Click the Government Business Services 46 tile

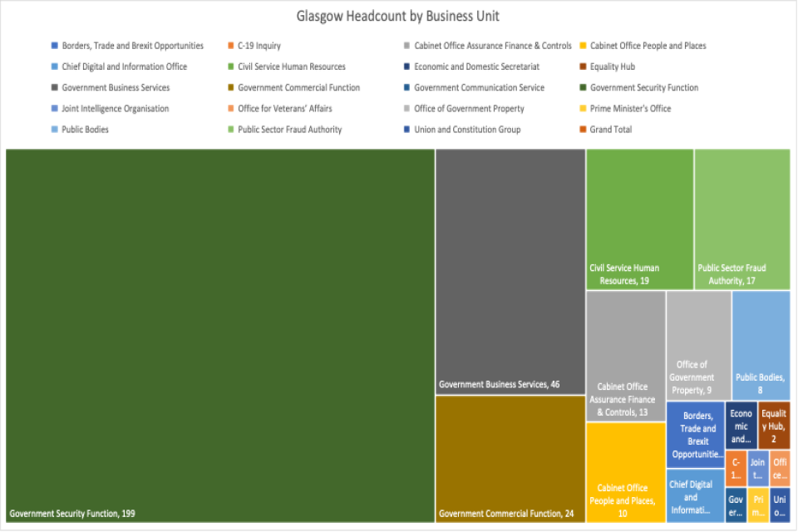510,271
